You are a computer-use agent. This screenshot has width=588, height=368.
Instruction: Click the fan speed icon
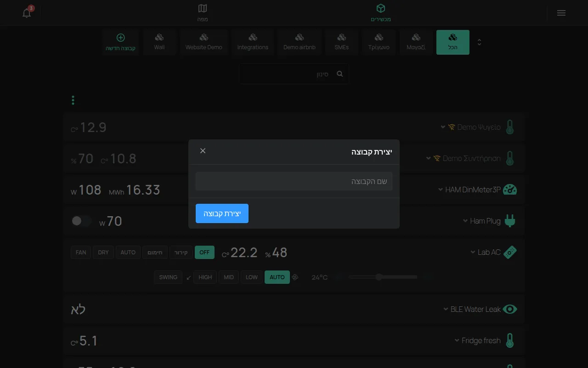(x=295, y=277)
